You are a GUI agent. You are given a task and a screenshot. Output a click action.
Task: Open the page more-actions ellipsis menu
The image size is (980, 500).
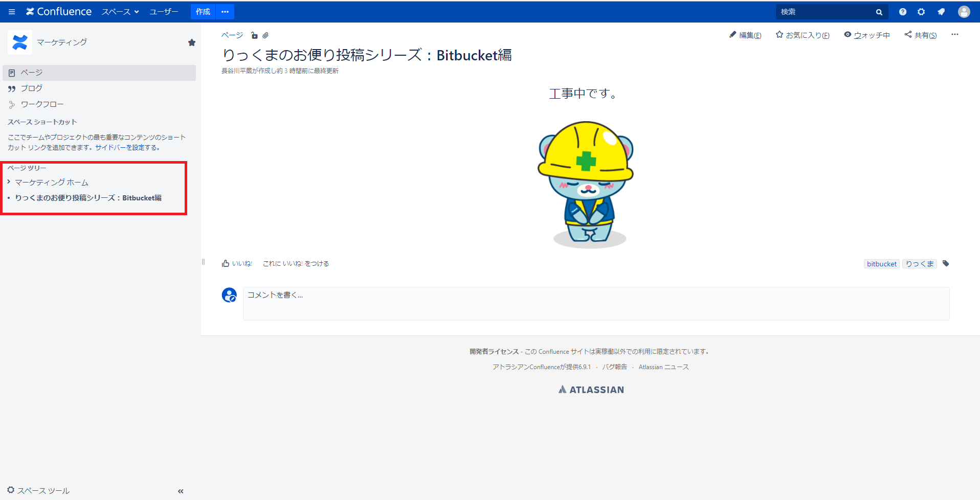(x=955, y=34)
